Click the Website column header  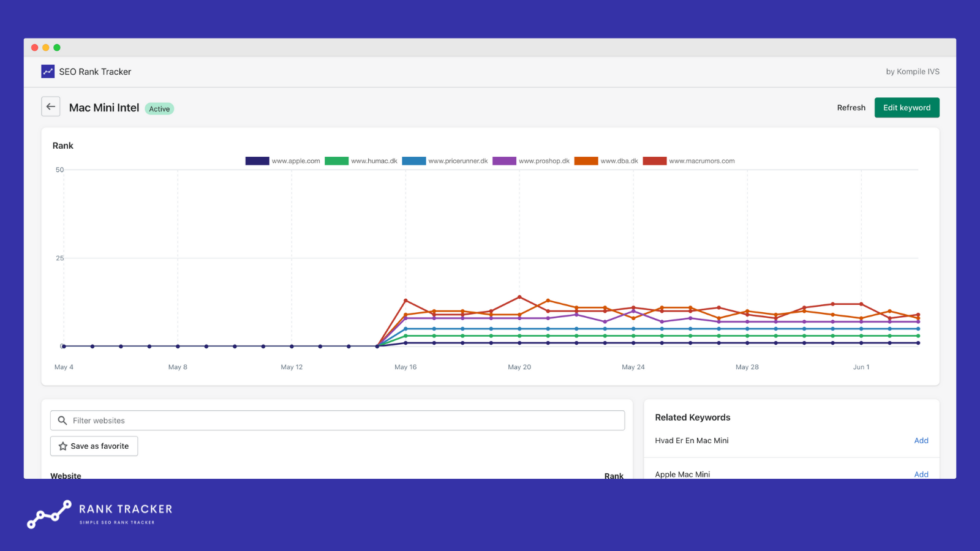click(66, 476)
